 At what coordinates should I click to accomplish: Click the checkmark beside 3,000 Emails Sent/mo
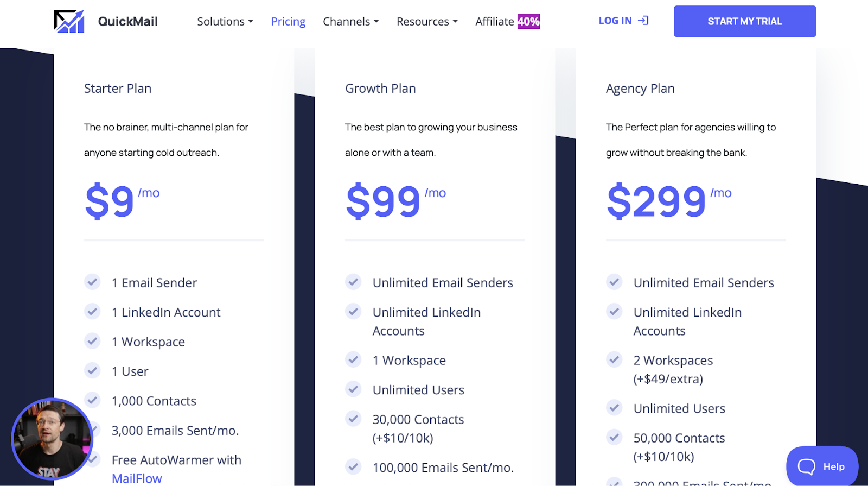pyautogui.click(x=92, y=430)
